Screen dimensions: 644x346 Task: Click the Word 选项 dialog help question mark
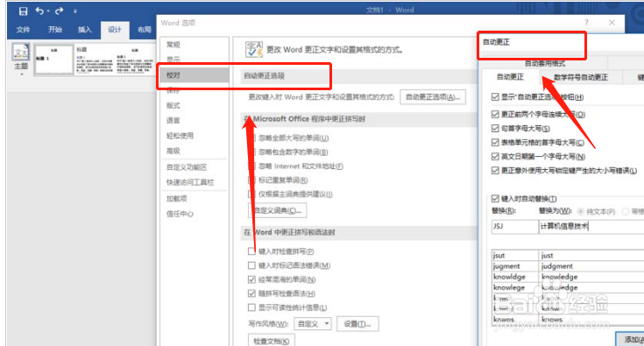(586, 23)
